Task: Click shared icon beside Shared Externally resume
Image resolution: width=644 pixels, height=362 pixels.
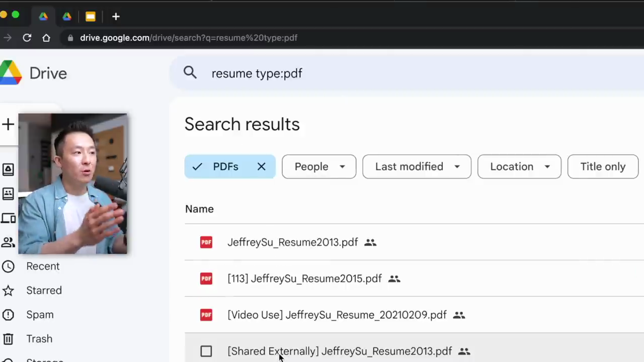Action: click(x=464, y=351)
